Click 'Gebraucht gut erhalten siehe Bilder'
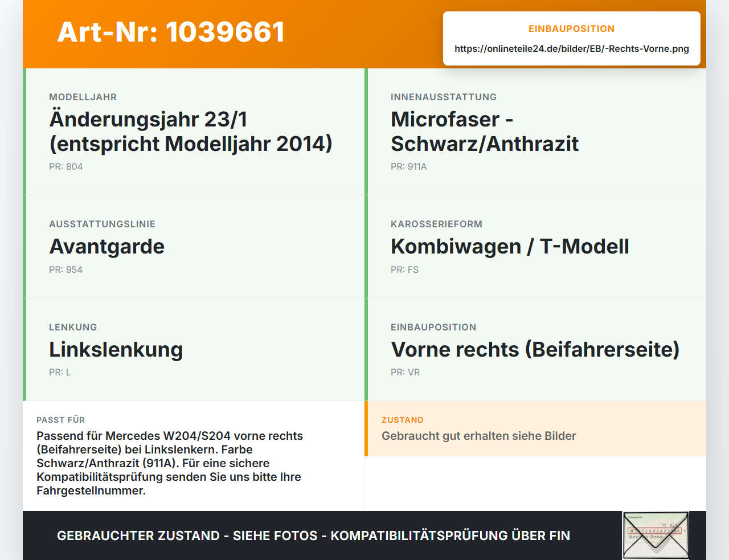This screenshot has height=560, width=729. [479, 436]
